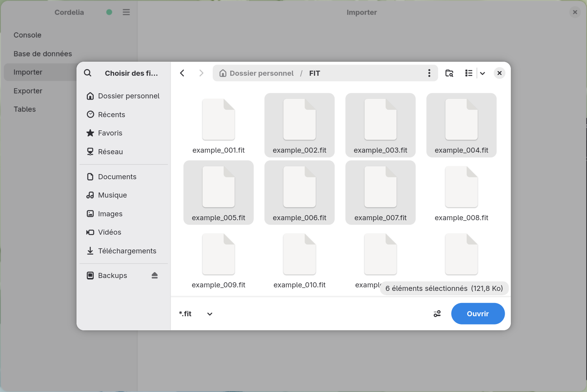This screenshot has width=587, height=392.
Task: Select file example_002.fit
Action: tap(299, 125)
